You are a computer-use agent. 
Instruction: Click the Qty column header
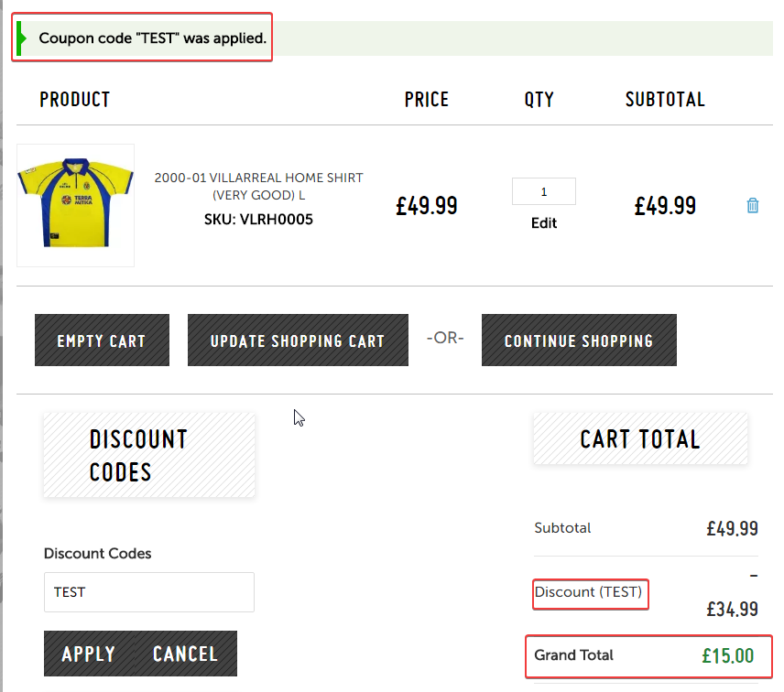[x=539, y=100]
